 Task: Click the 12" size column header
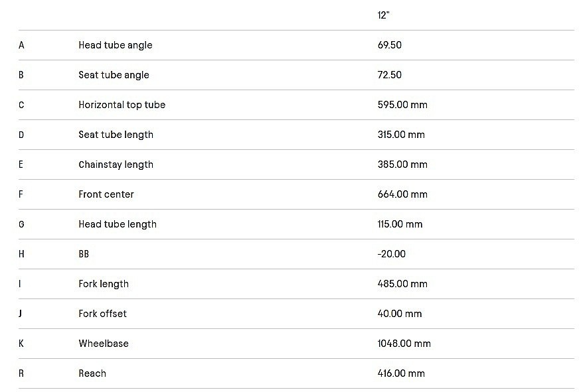[x=382, y=15]
